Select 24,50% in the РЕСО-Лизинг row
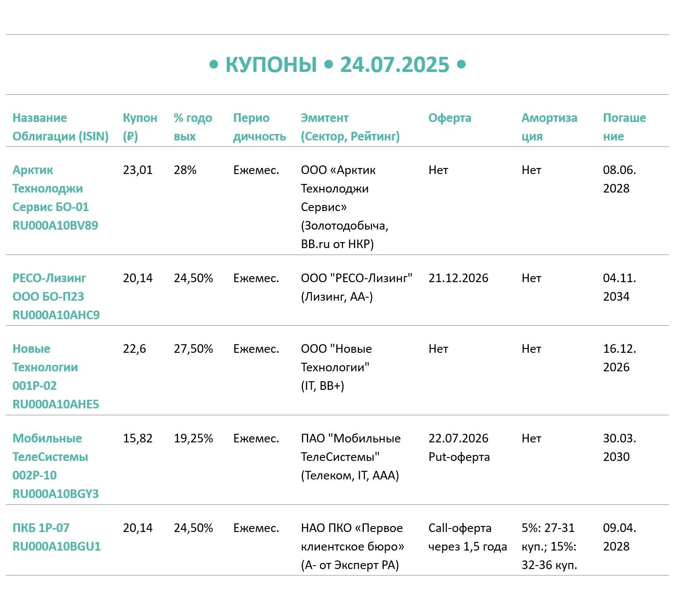Image resolution: width=675 pixels, height=616 pixels. [x=193, y=278]
